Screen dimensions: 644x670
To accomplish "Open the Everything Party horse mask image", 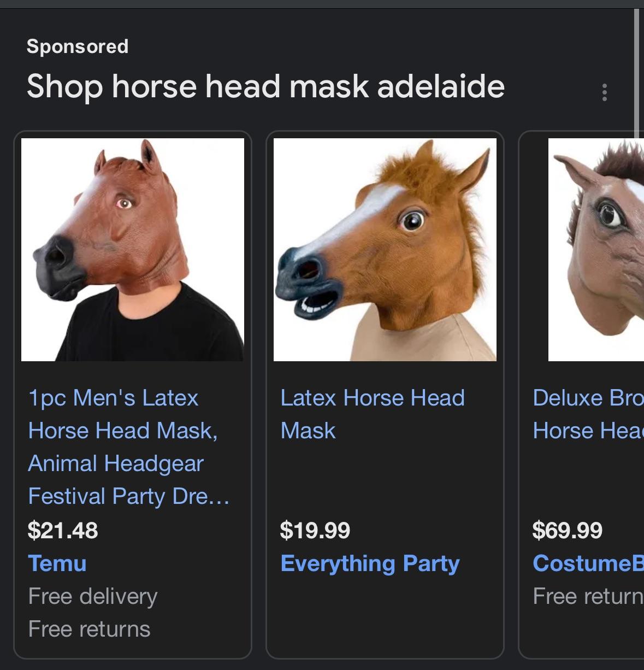I will click(385, 250).
